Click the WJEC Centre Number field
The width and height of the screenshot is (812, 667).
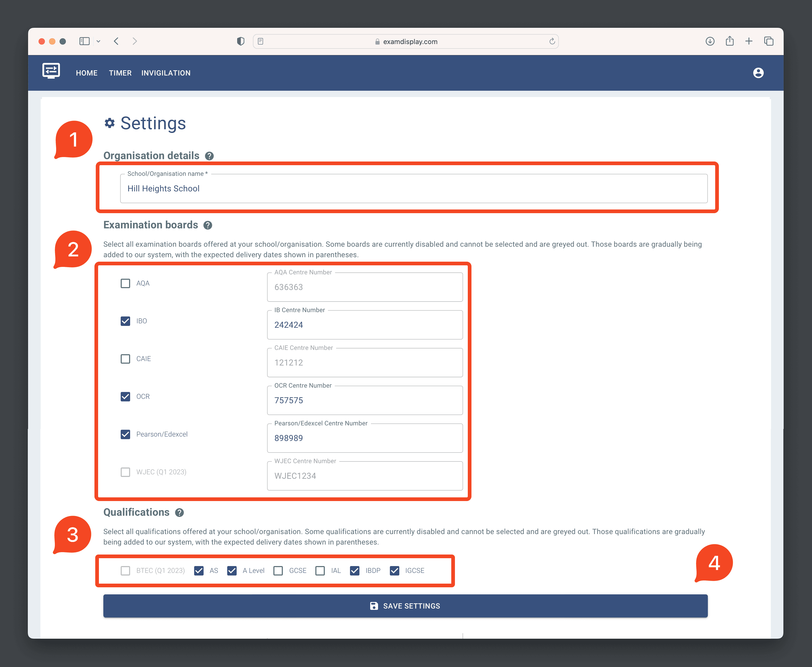365,476
